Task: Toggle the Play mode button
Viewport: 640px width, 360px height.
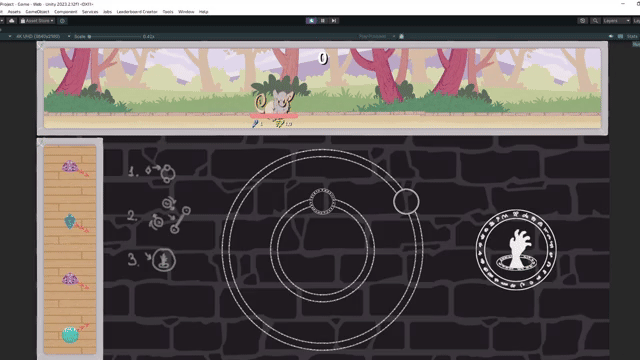Action: pos(311,21)
